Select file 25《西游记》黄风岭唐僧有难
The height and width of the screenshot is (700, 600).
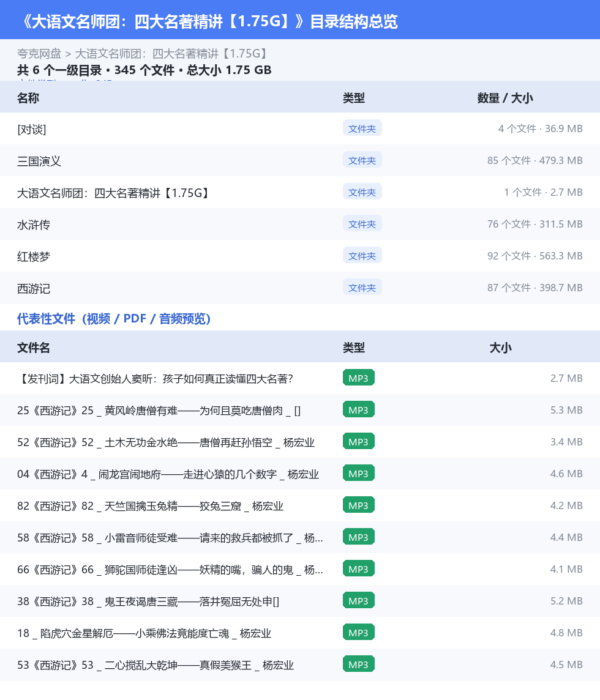tap(159, 410)
